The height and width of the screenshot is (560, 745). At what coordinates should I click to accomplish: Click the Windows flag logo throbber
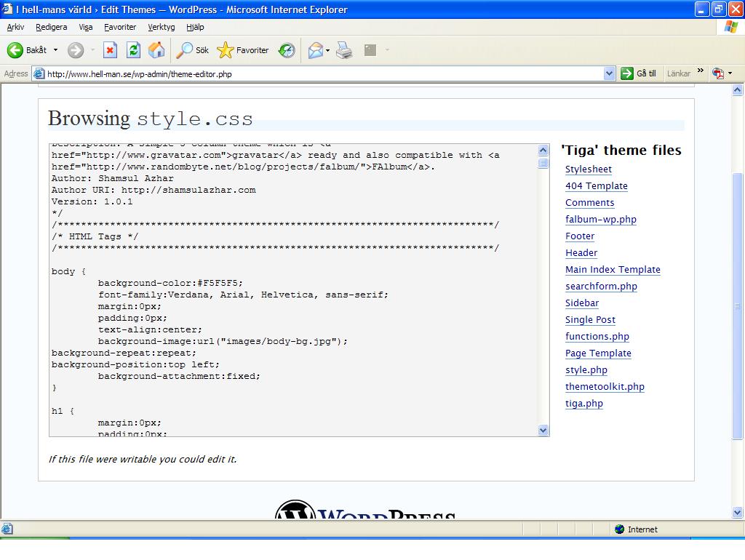coord(730,27)
